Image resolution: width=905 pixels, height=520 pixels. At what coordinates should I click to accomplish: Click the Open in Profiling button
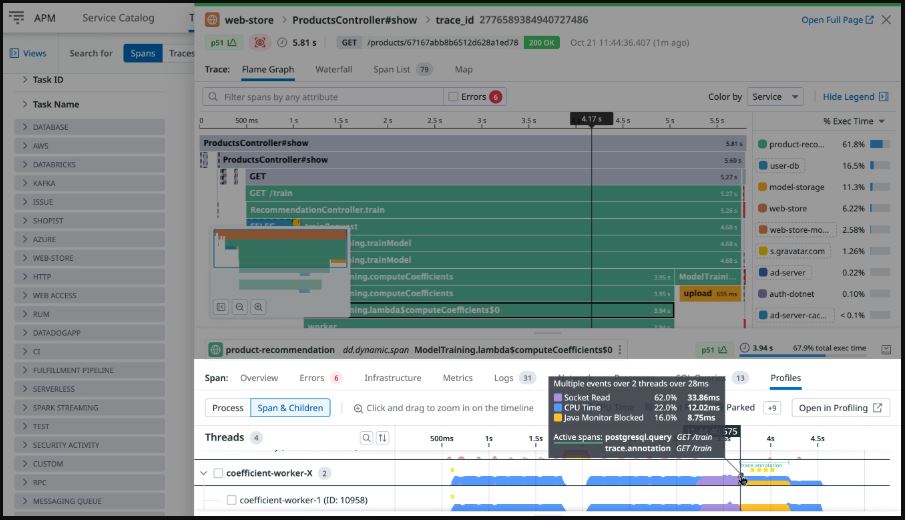pos(840,408)
